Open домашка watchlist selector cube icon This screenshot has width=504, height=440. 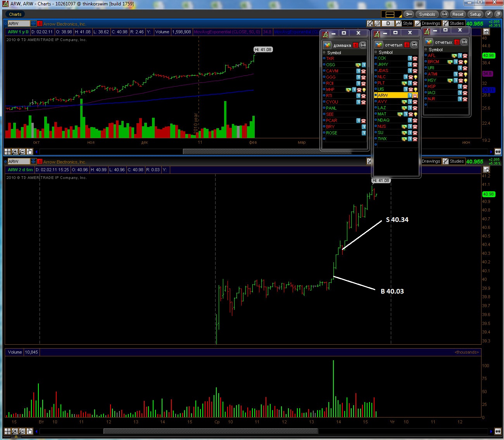coord(328,45)
